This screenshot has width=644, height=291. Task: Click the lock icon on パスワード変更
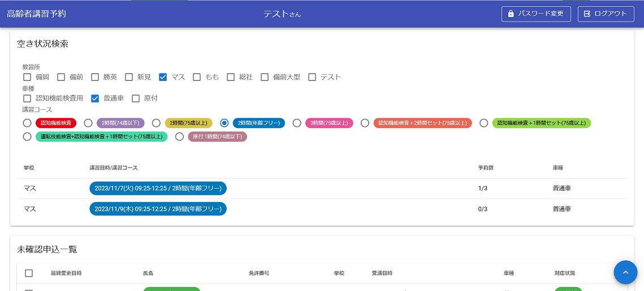511,14
